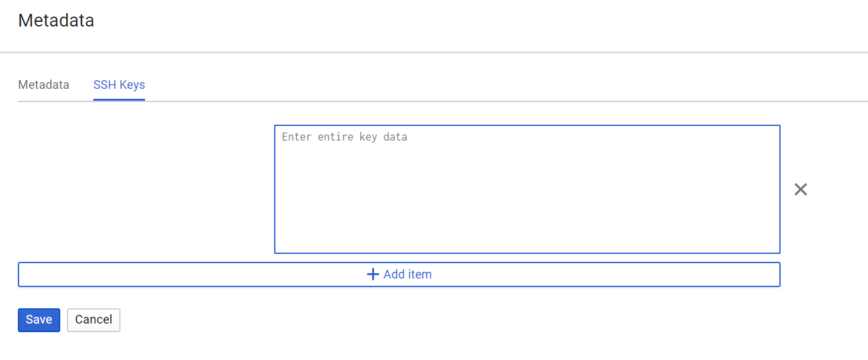The width and height of the screenshot is (868, 360).
Task: Click the blue Save button beside Cancel
Action: [x=39, y=320]
